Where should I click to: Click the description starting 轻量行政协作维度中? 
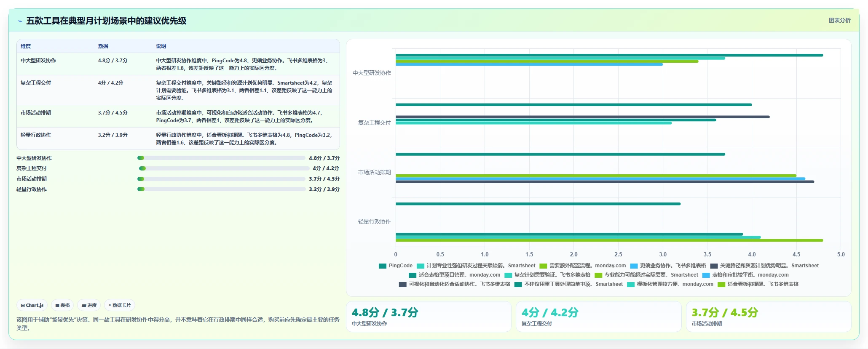click(x=245, y=139)
